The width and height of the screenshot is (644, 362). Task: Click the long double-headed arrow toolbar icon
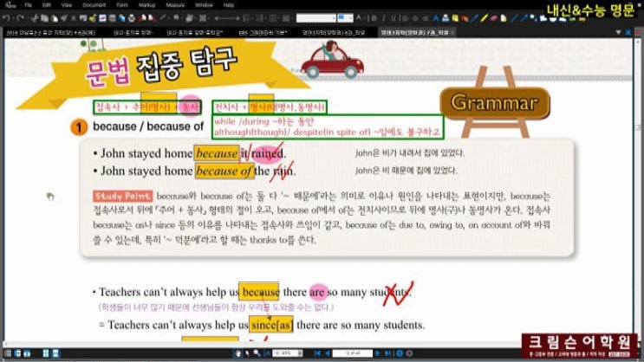click(x=227, y=18)
